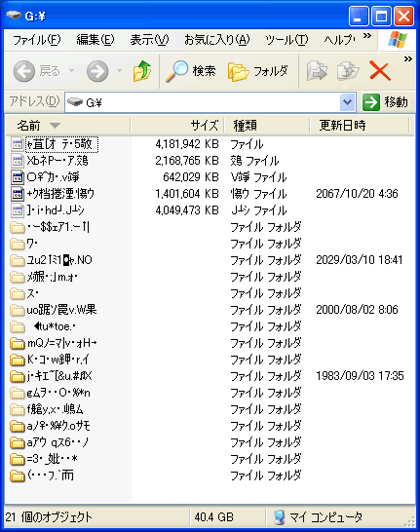Click the 642,029 KB size value
The width and height of the screenshot is (420, 532).
pyautogui.click(x=191, y=177)
